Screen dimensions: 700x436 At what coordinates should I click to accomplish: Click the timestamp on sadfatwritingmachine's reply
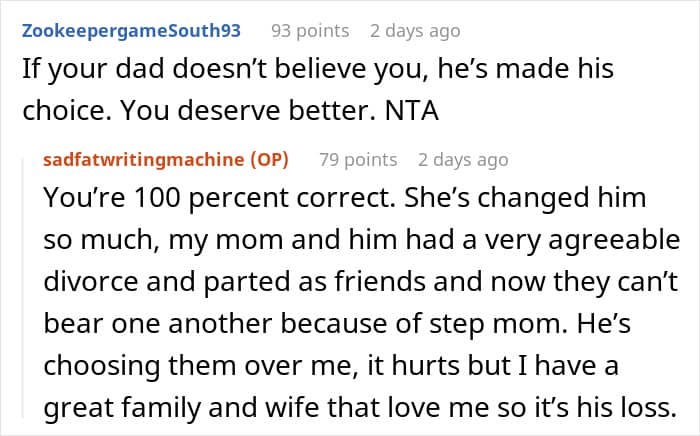463,160
